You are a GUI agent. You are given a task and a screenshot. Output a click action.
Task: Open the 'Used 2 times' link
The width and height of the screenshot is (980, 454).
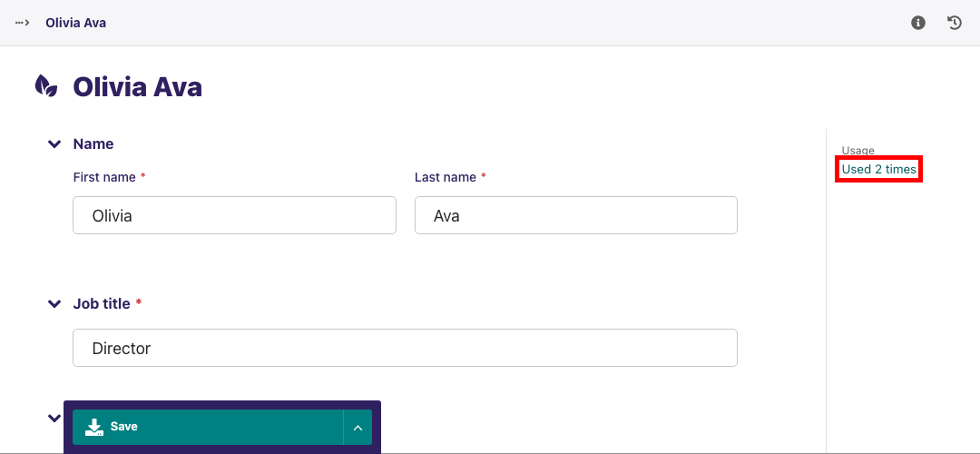pyautogui.click(x=879, y=170)
